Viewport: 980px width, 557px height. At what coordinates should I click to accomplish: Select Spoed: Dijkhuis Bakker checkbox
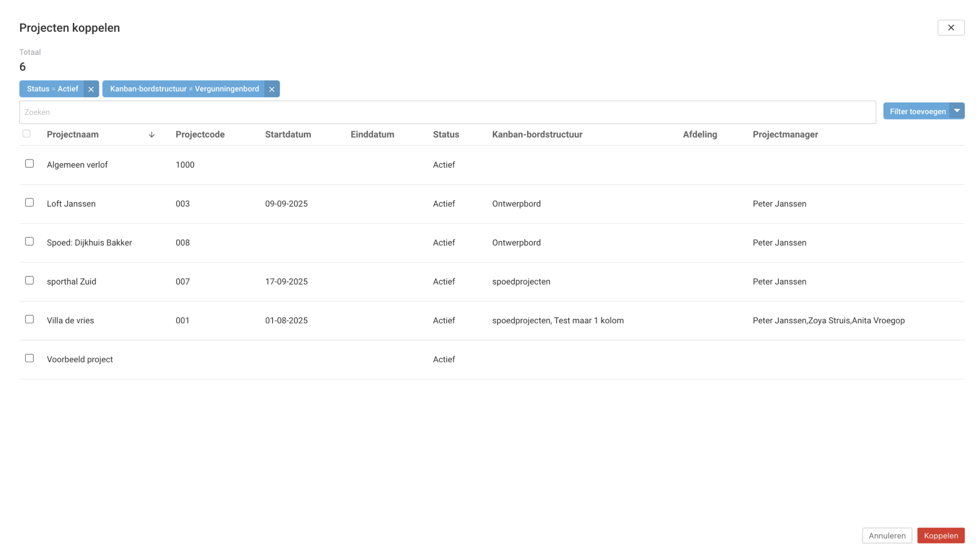point(29,241)
